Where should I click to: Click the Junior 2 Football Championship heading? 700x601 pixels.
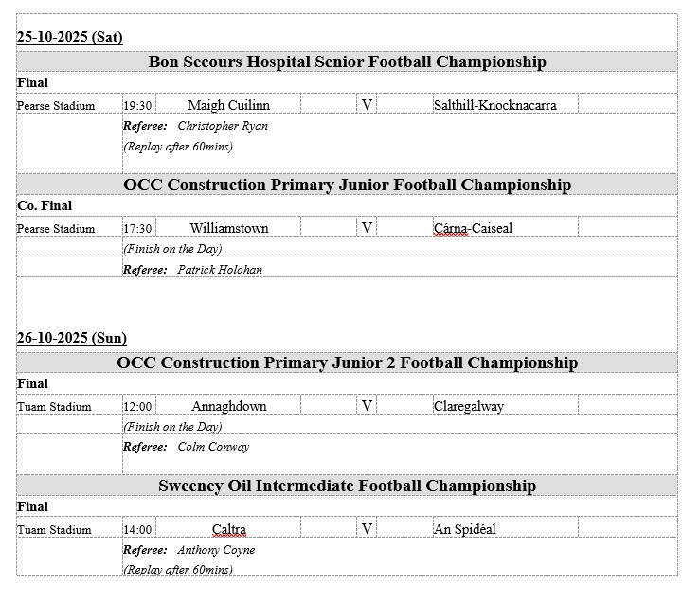coord(347,362)
